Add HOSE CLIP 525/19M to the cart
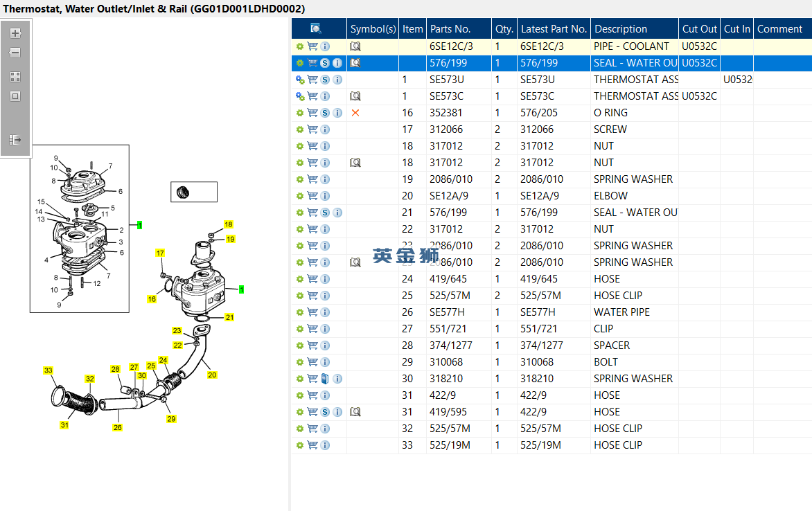This screenshot has height=511, width=812. click(x=312, y=445)
